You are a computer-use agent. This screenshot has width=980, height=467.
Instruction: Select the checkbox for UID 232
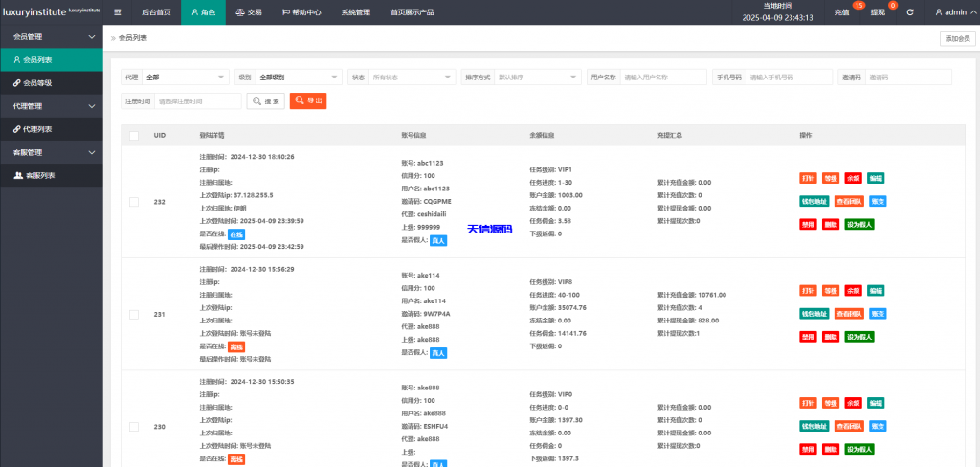(x=134, y=201)
